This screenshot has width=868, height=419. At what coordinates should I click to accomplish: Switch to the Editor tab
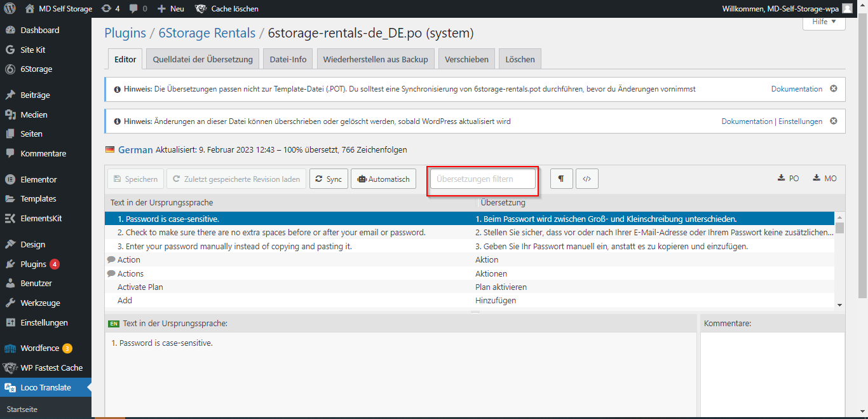tap(125, 59)
